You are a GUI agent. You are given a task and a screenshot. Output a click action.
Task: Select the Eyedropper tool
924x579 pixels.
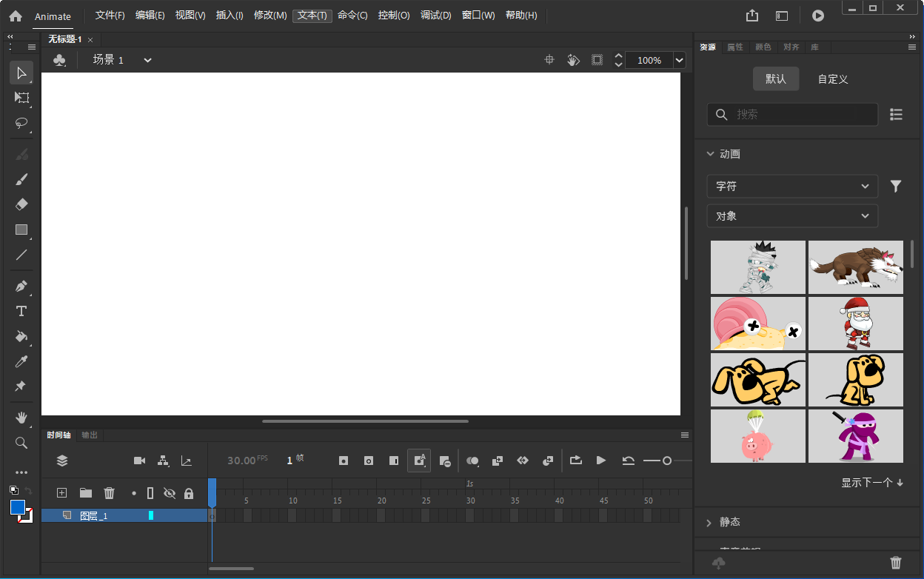(21, 361)
